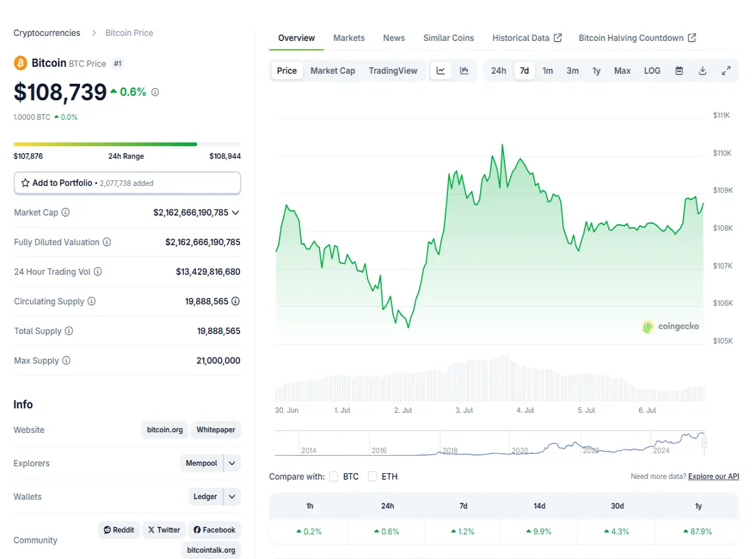Enable ETH comparison checkbox

(x=373, y=476)
